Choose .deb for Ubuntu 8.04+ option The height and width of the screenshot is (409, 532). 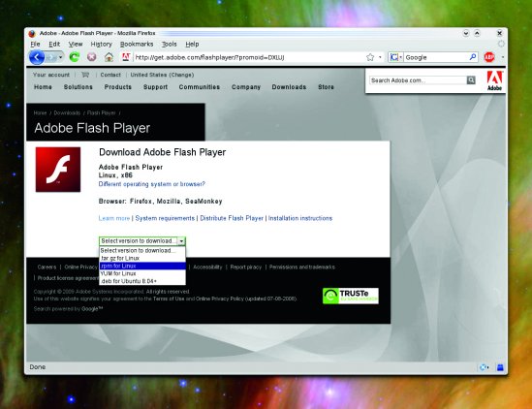click(142, 281)
